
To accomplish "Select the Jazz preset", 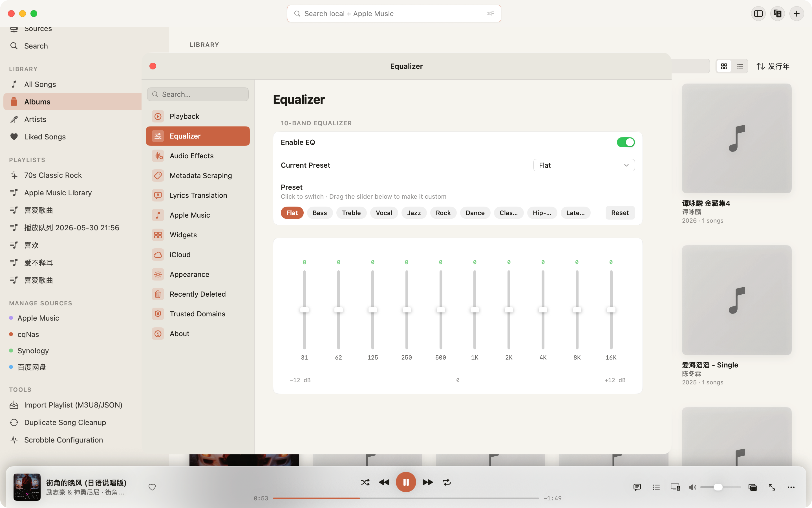I will click(x=414, y=213).
